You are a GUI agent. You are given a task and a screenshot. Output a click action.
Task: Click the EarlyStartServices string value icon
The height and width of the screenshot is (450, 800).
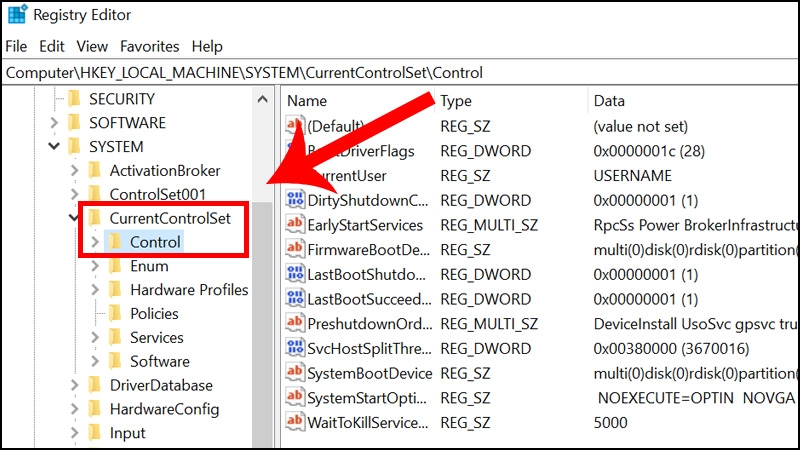click(x=295, y=224)
